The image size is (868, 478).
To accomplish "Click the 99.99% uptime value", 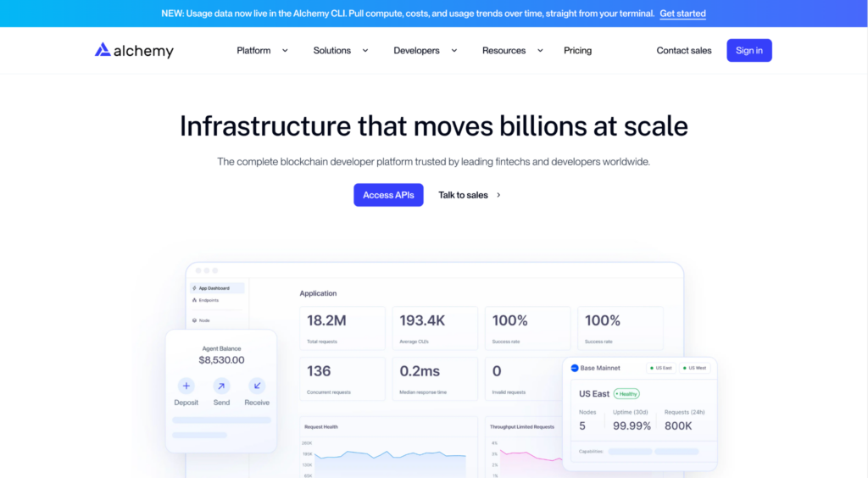I will [632, 426].
